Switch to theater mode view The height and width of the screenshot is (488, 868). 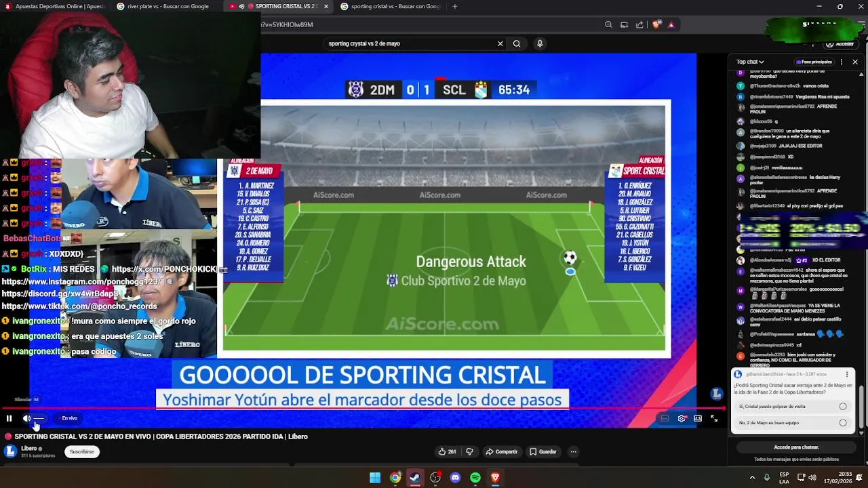click(698, 418)
